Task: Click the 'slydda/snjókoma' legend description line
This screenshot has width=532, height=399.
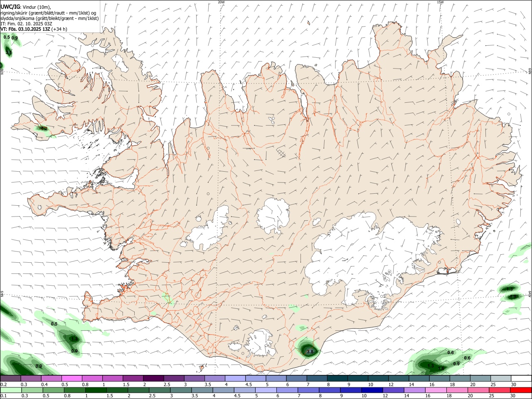Action: [x=49, y=18]
